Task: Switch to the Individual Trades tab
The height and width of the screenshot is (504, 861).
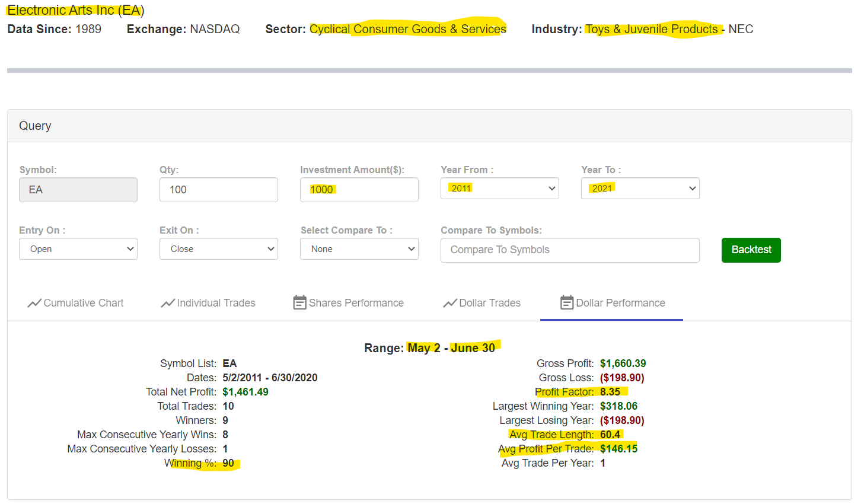Action: (x=216, y=303)
